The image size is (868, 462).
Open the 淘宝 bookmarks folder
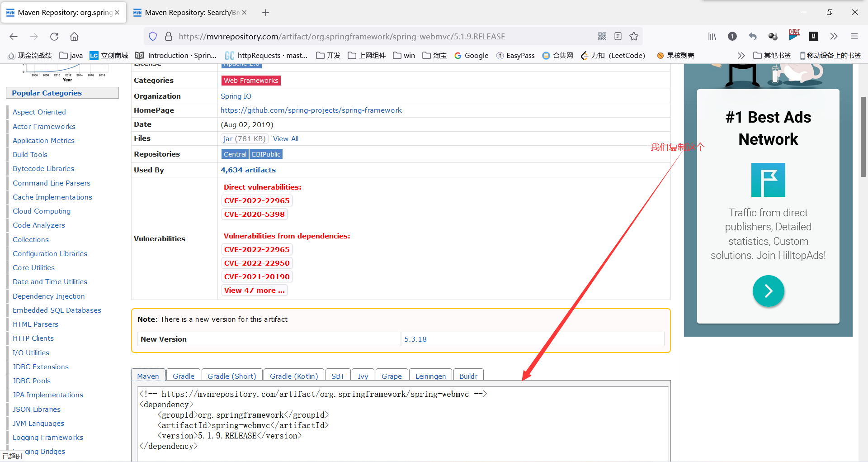(x=434, y=56)
